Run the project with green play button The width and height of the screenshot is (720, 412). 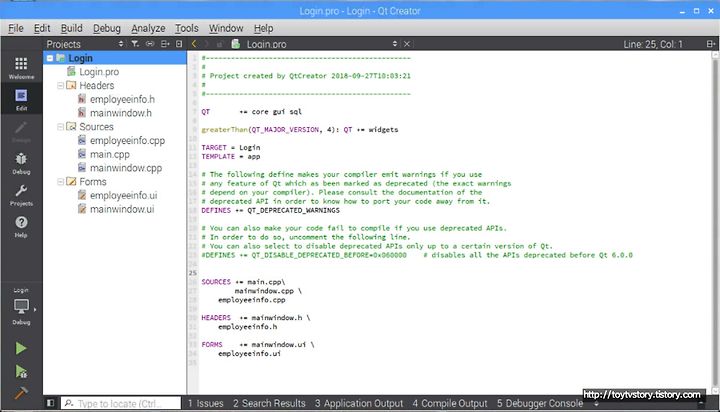[x=21, y=348]
